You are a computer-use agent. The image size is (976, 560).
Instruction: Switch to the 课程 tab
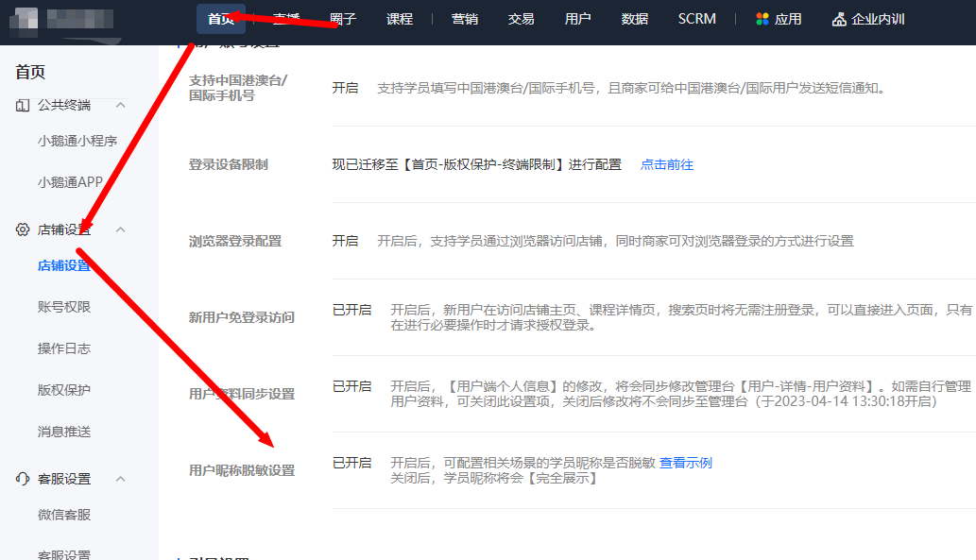[400, 19]
